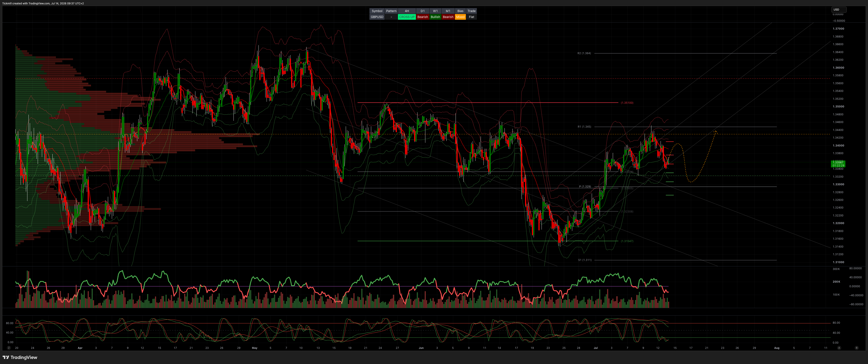Click the 1.32000 price axis label
Viewport: 868px width, 364px height.
click(x=838, y=223)
